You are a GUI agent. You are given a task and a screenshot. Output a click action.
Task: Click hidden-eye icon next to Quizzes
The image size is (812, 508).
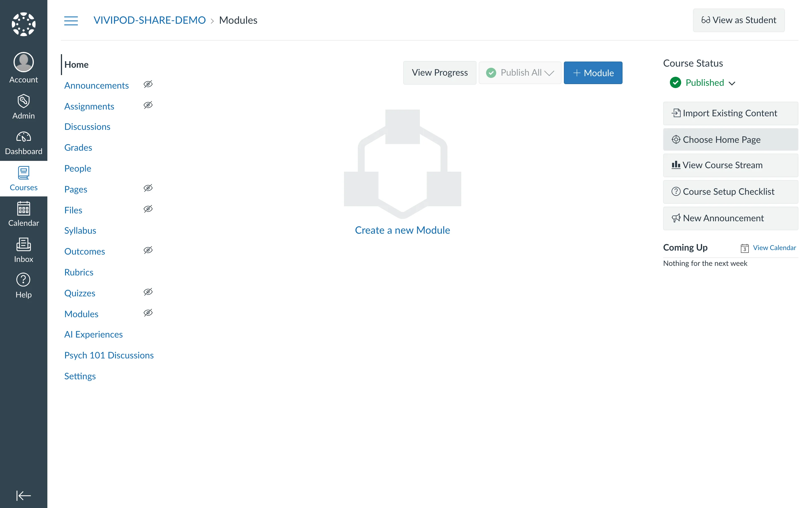pyautogui.click(x=148, y=292)
